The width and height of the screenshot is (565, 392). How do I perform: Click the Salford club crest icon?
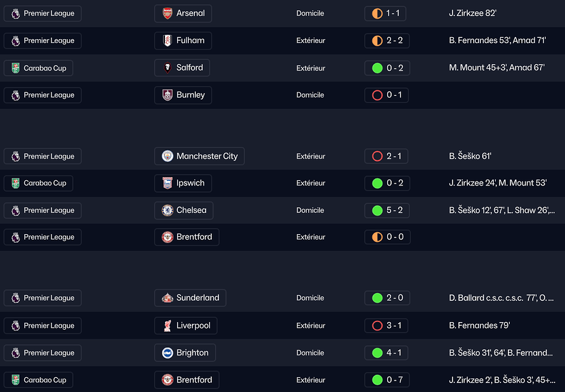pyautogui.click(x=167, y=67)
